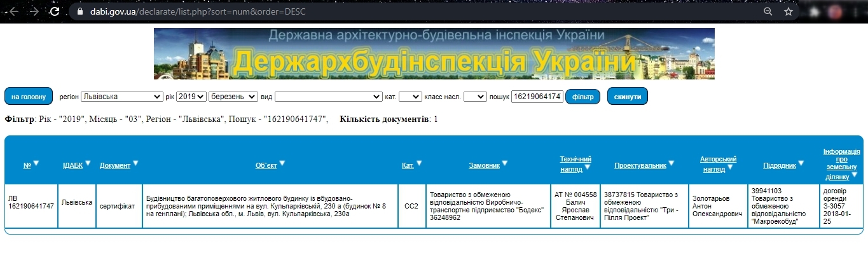Click the cell "Три - Пілля Проект"
The width and height of the screenshot is (868, 253).
click(644, 206)
